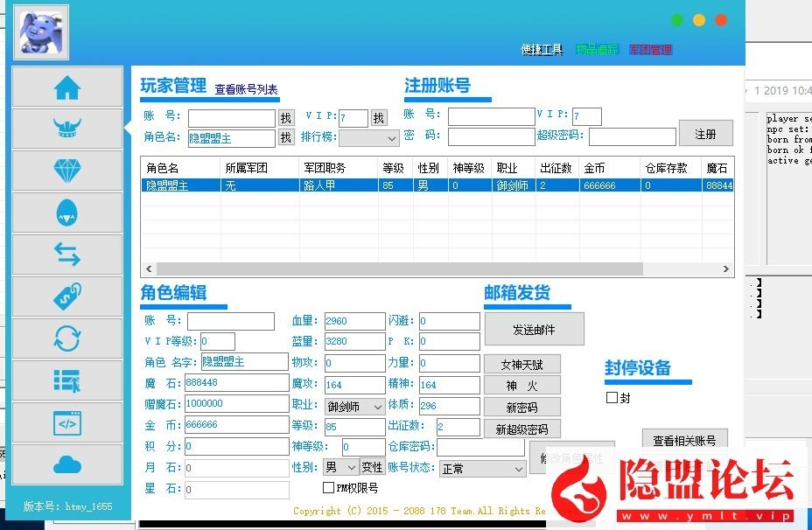Open the price tag sidebar panel
Screen dimensions: 812x530
[67, 296]
